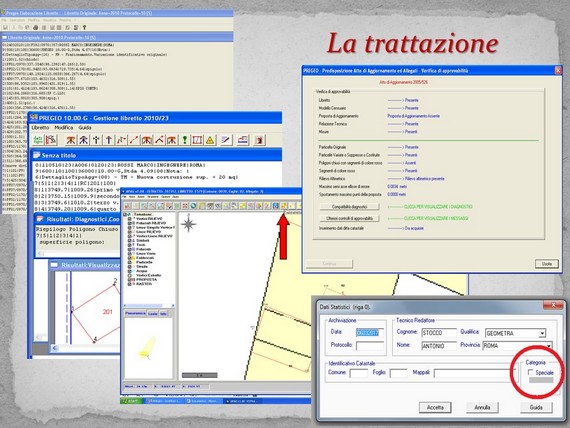Click the Foglio input field
570x428 pixels.
click(398, 373)
